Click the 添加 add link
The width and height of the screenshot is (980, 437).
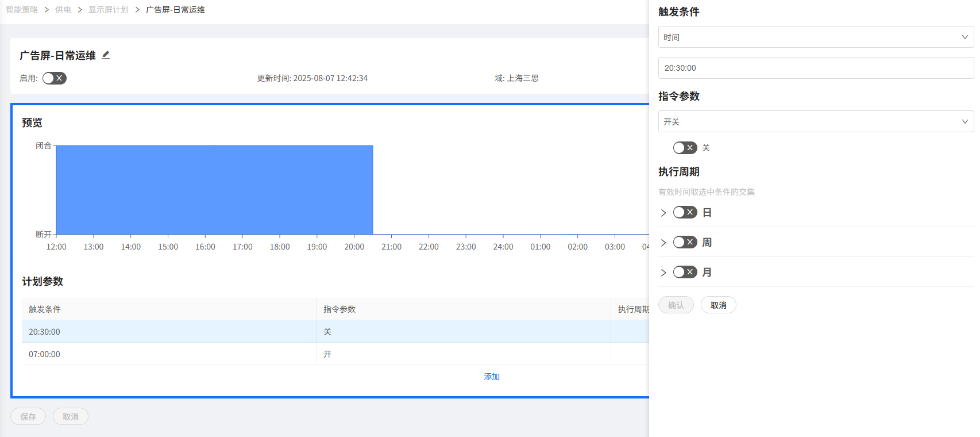[x=492, y=377]
